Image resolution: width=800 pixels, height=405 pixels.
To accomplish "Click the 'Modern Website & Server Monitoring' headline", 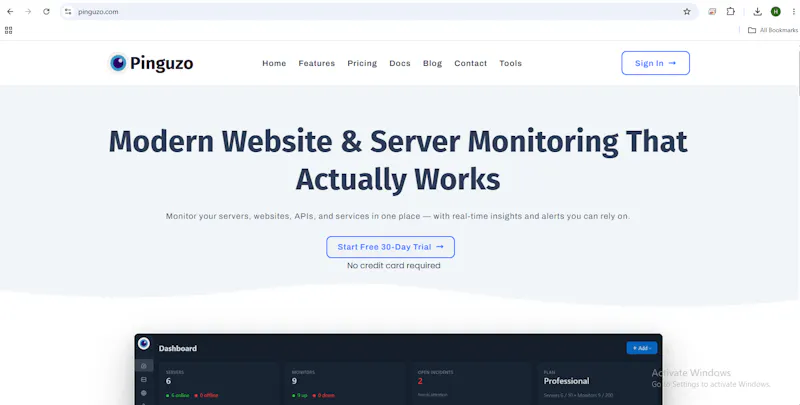I will point(398,160).
